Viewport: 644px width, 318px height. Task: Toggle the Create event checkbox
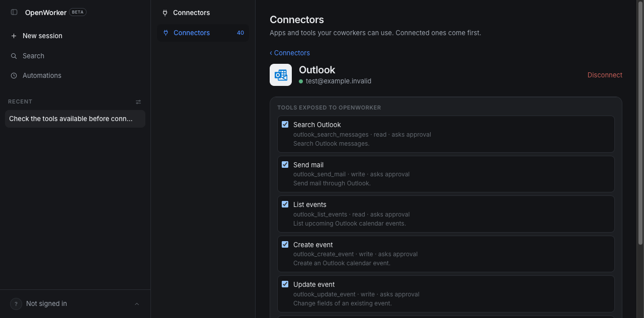pos(285,245)
